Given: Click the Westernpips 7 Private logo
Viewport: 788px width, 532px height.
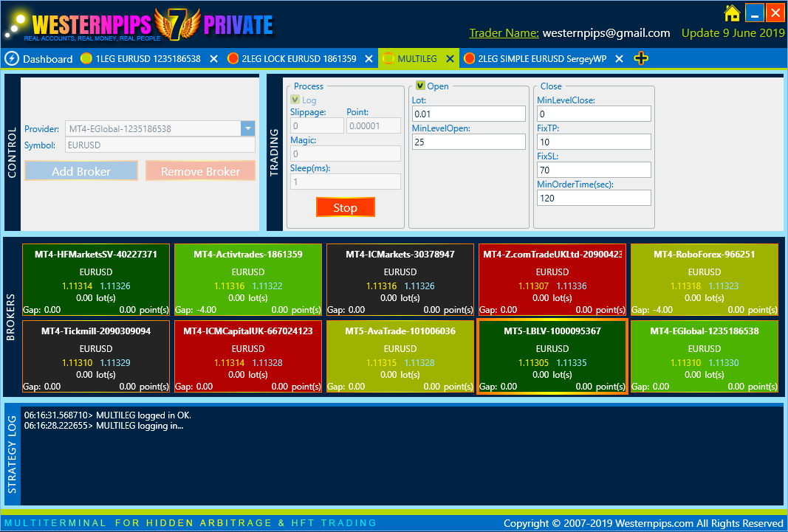Looking at the screenshot, I should pos(139,24).
